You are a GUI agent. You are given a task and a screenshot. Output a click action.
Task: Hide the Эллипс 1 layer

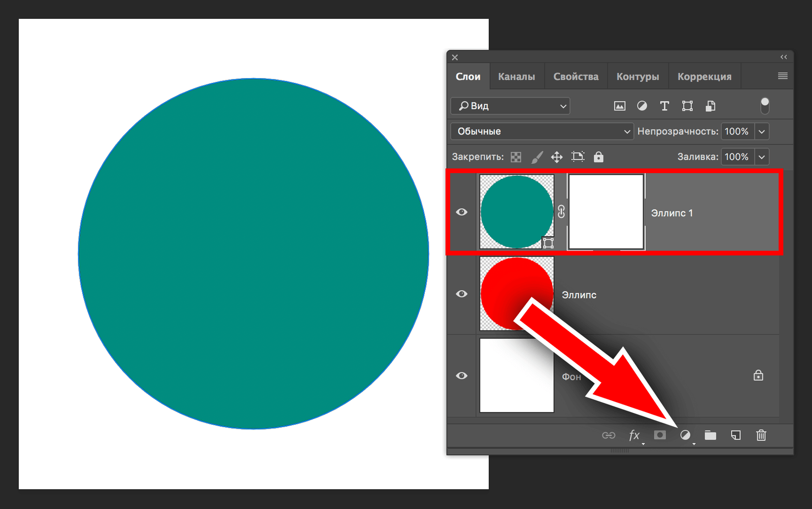[x=462, y=212]
